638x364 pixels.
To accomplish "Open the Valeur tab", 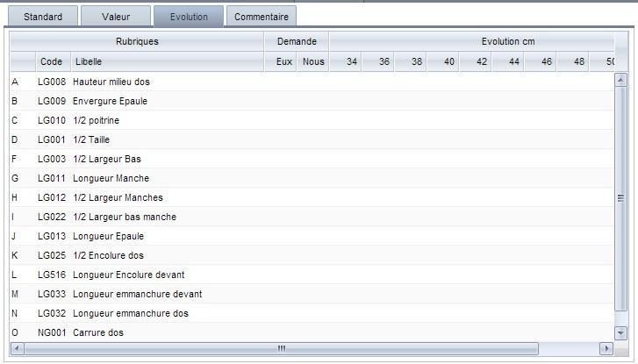I will (x=115, y=17).
